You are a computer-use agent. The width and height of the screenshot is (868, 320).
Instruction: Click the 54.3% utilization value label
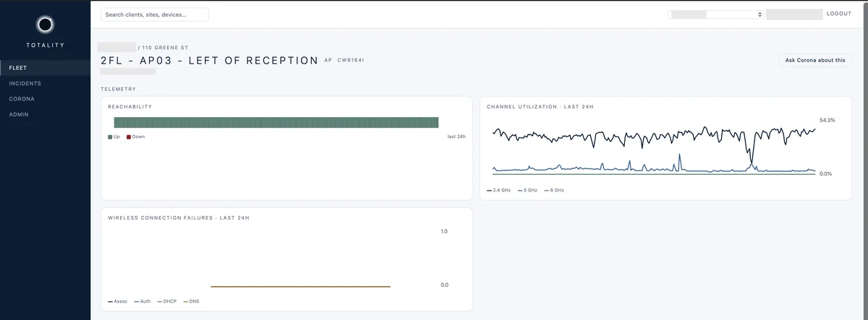pos(827,120)
